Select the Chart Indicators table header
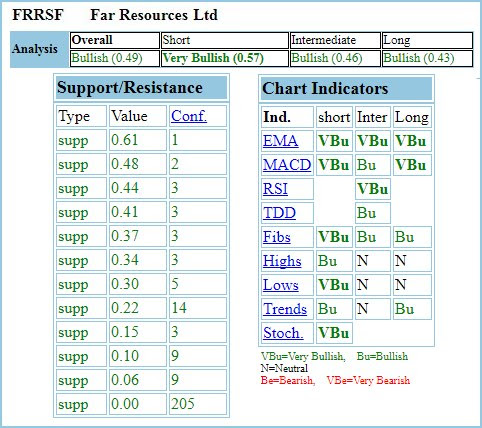The height and width of the screenshot is (428, 482). click(346, 89)
